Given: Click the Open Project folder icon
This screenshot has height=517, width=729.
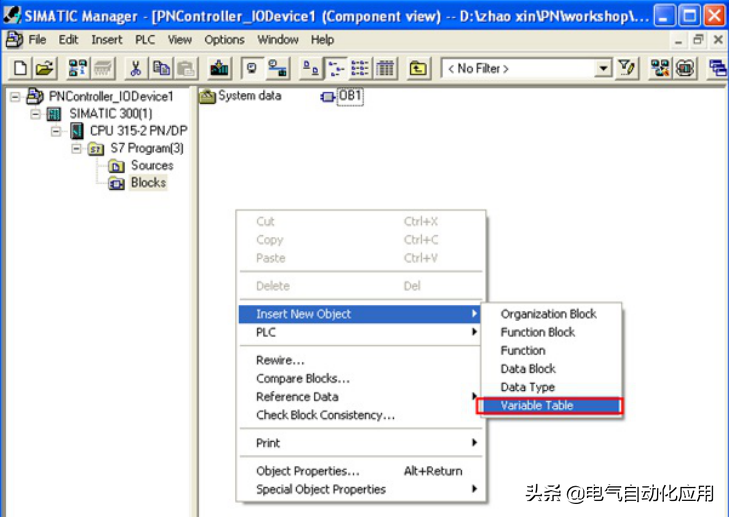Looking at the screenshot, I should point(45,69).
